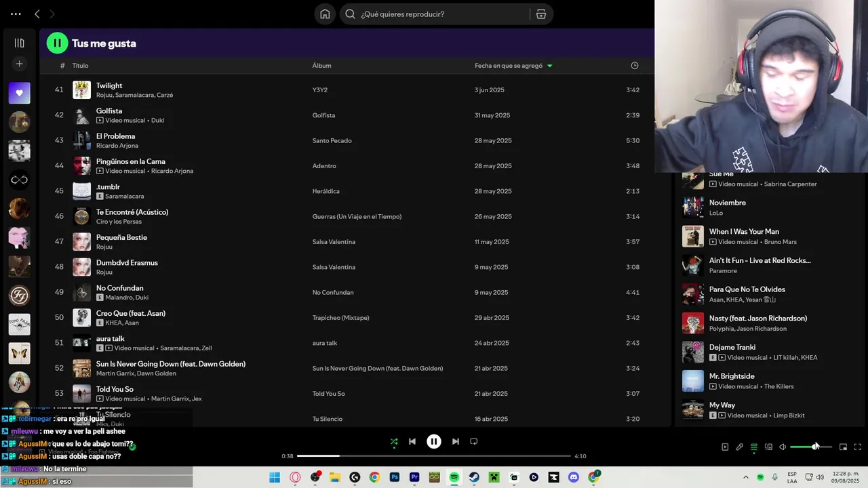Image resolution: width=868 pixels, height=488 pixels.
Task: Play My Way by Limp Bizkit
Action: click(x=722, y=405)
